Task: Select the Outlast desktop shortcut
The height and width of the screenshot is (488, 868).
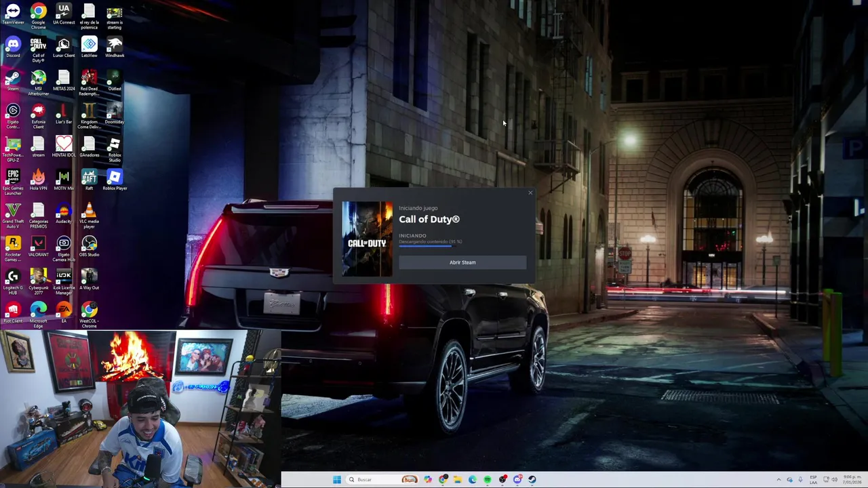Action: coord(115,81)
